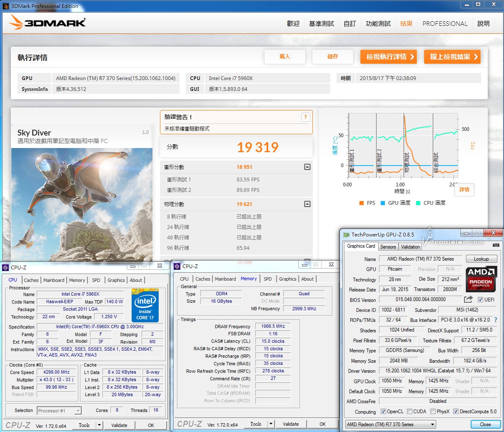Viewport: 504px width, 432px height.
Task: Switch to Validation tab in GPU-Z
Action: [411, 247]
